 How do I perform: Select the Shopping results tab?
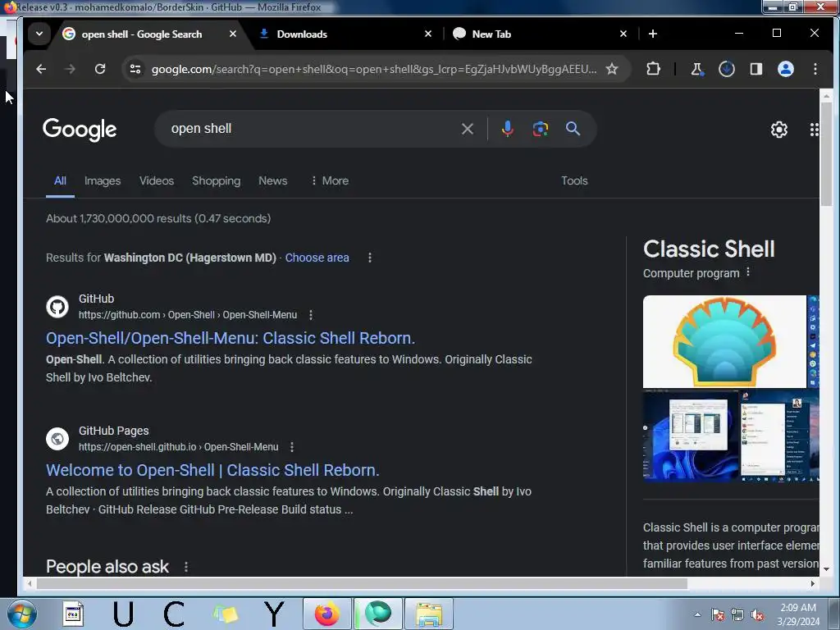(x=216, y=181)
